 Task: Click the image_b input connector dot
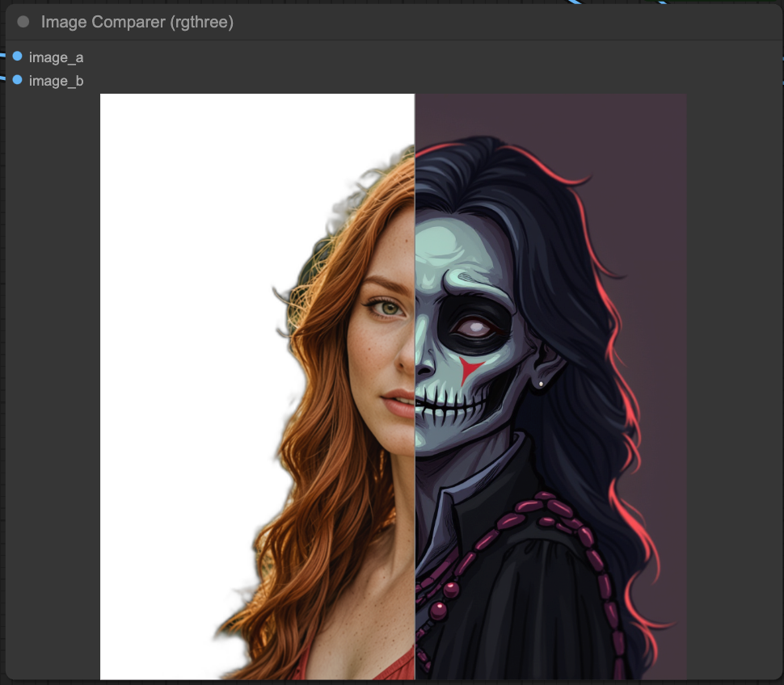[17, 80]
